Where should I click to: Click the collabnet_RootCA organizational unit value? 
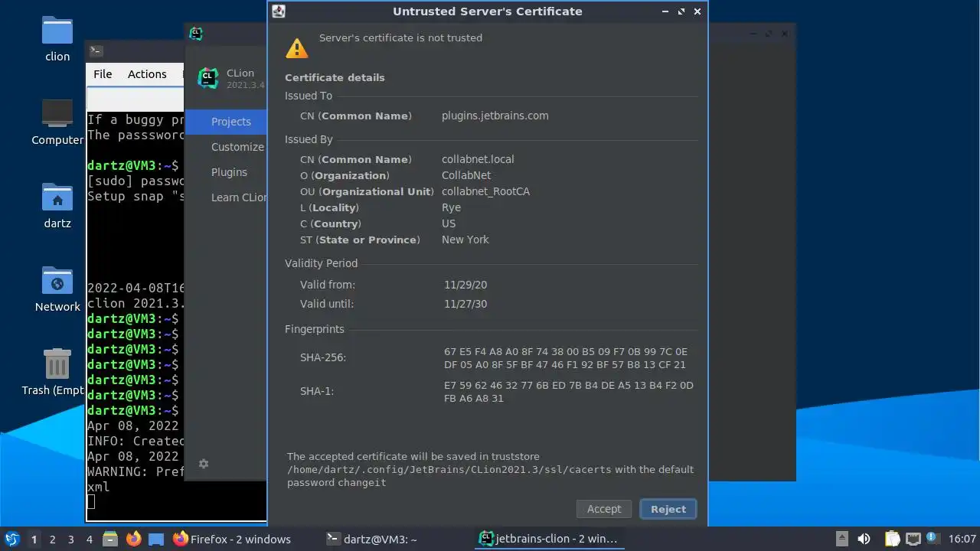(x=485, y=191)
